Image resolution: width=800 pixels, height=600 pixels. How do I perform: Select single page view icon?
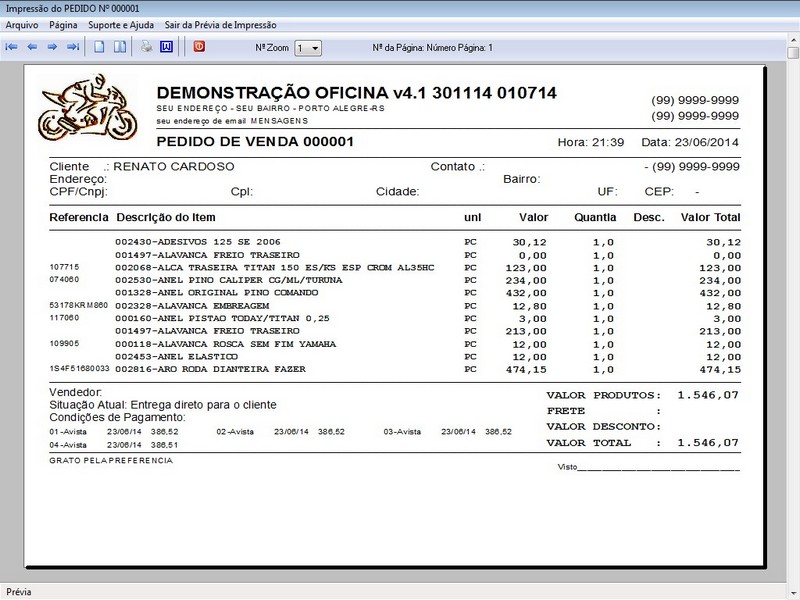pyautogui.click(x=99, y=47)
